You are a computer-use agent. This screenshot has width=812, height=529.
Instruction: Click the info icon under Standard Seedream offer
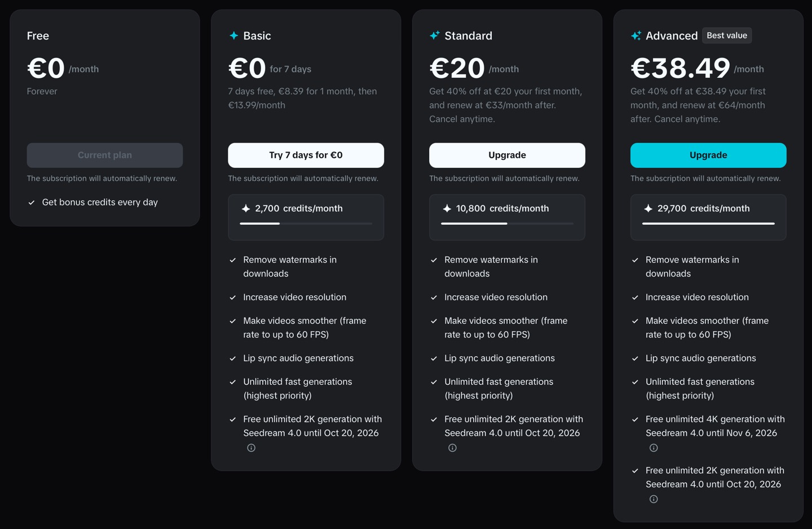[x=452, y=448]
